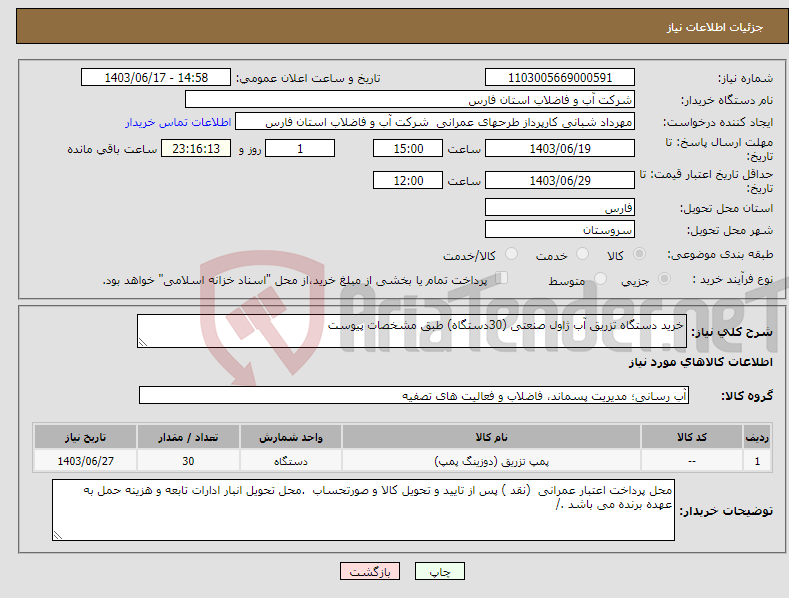Click the شماره نیاز field 1103005669000591
Image resolution: width=789 pixels, height=598 pixels.
[x=560, y=78]
